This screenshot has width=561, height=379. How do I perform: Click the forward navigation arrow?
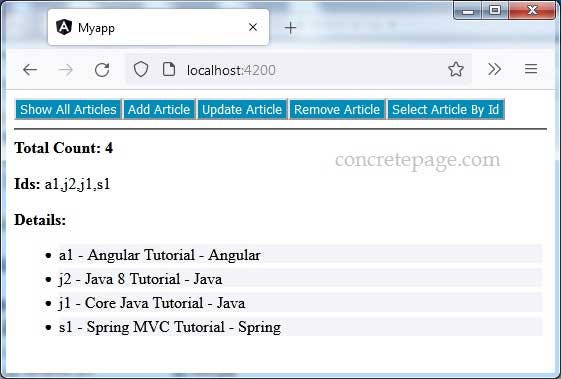(66, 69)
